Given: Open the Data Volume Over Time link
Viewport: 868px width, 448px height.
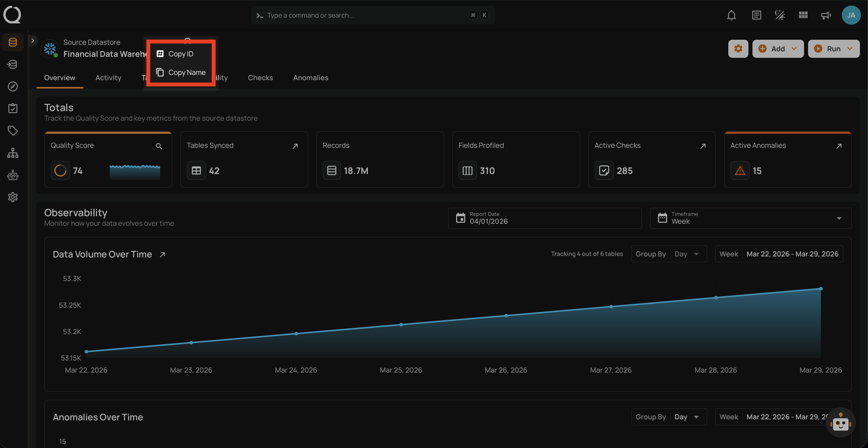Looking at the screenshot, I should [162, 255].
